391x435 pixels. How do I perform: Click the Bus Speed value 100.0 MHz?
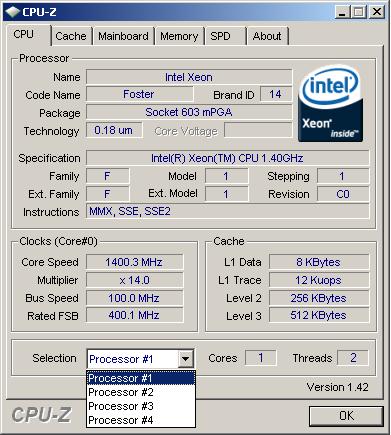click(x=134, y=298)
